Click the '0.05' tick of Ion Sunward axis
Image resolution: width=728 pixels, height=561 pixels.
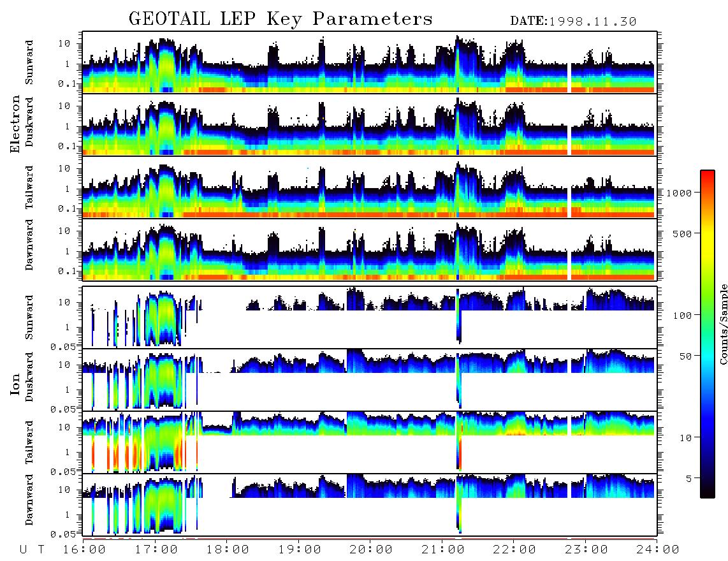tap(62, 346)
